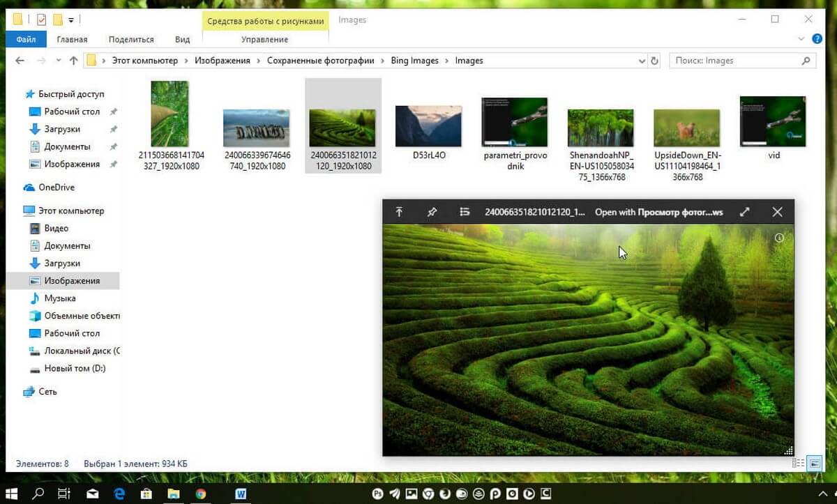Select Рабочий стол under quick access

click(72, 112)
